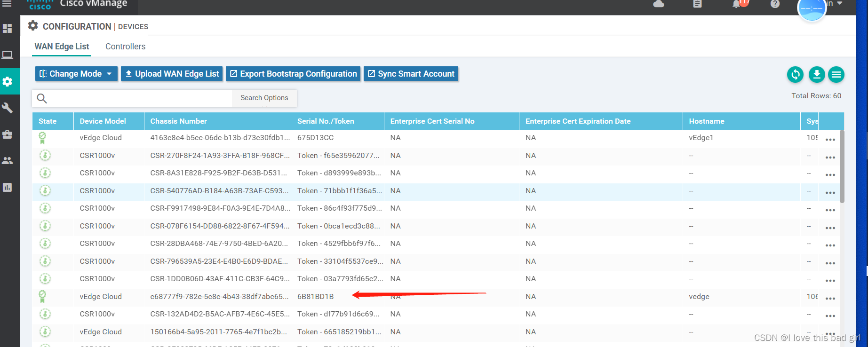Click the certificate state icon for vedge row

[x=42, y=297]
